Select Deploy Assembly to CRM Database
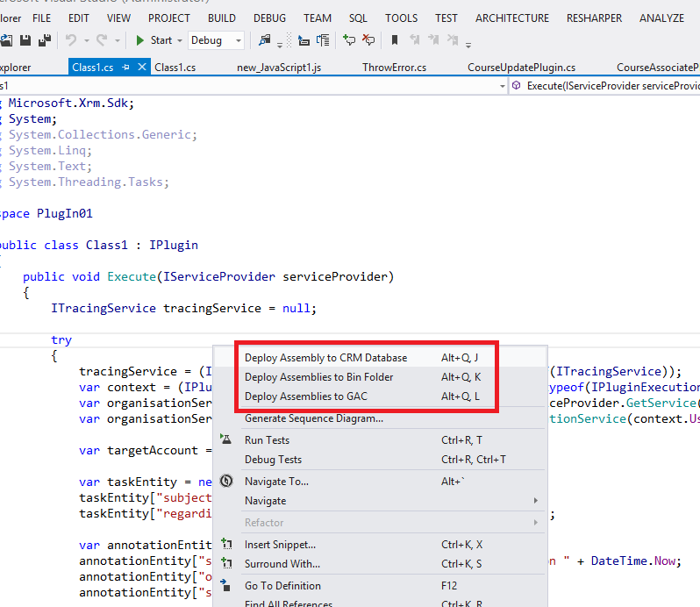700x607 pixels. 325,358
